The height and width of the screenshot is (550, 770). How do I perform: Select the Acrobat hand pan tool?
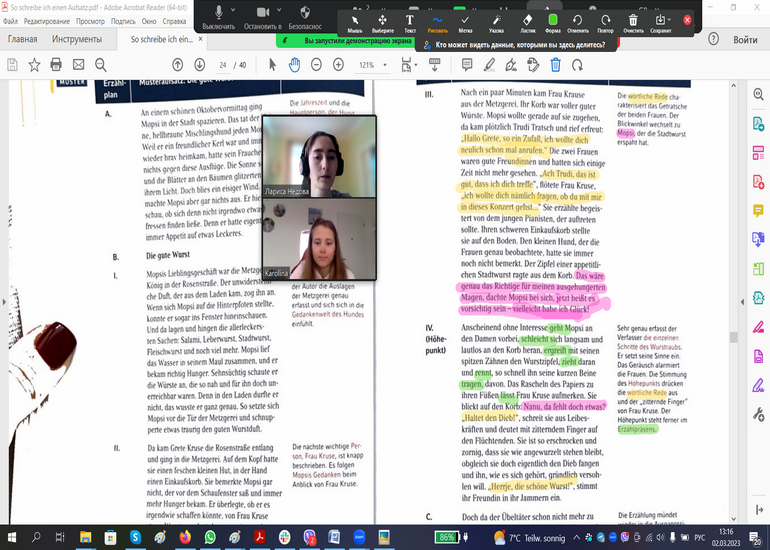click(x=295, y=64)
